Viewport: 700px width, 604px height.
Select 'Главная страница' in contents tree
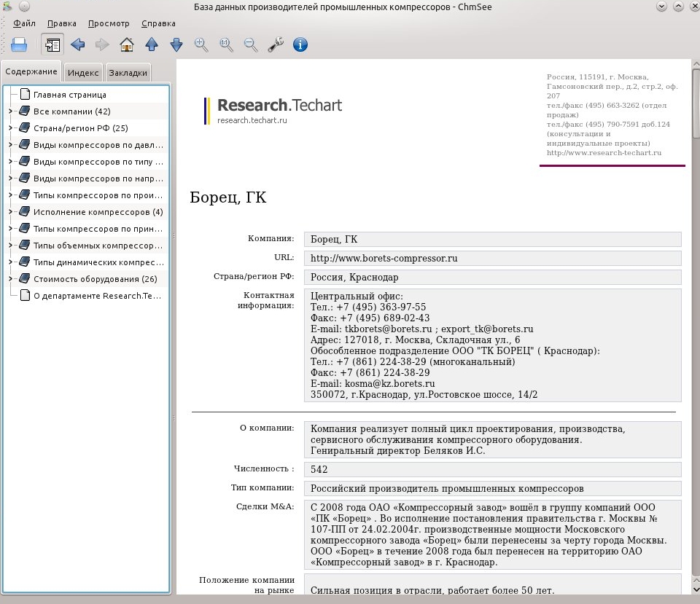coord(70,95)
